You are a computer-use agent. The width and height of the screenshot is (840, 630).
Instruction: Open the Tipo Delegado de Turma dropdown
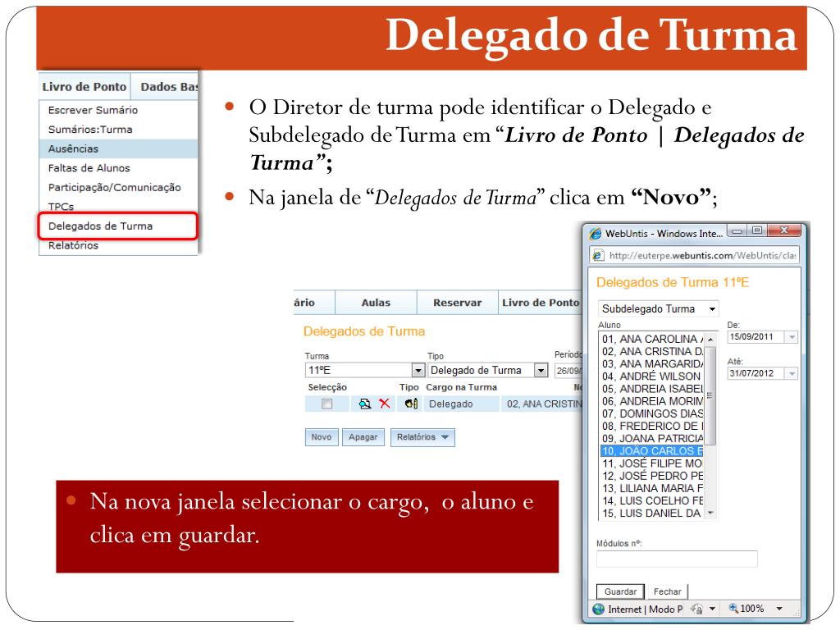541,370
